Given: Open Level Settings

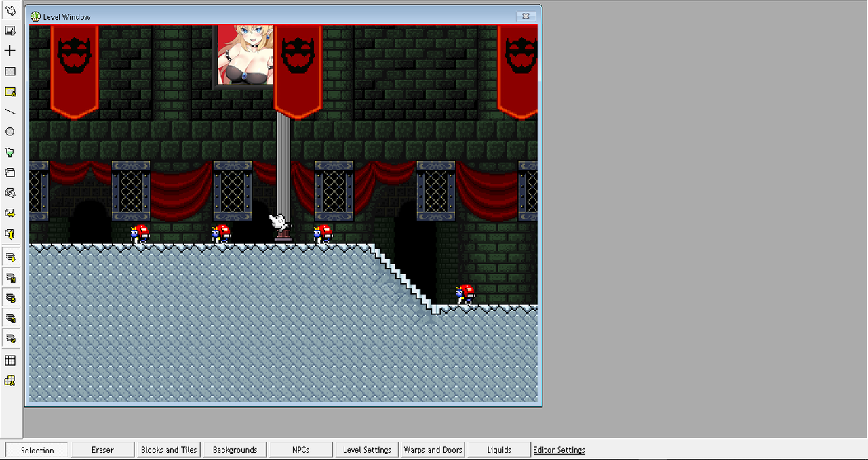Looking at the screenshot, I should click(367, 450).
